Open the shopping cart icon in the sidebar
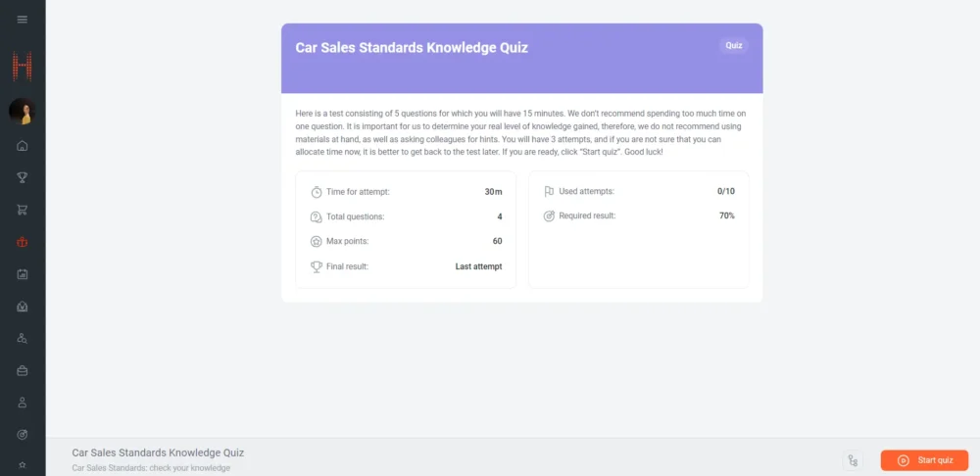Image resolution: width=980 pixels, height=476 pixels. click(23, 210)
